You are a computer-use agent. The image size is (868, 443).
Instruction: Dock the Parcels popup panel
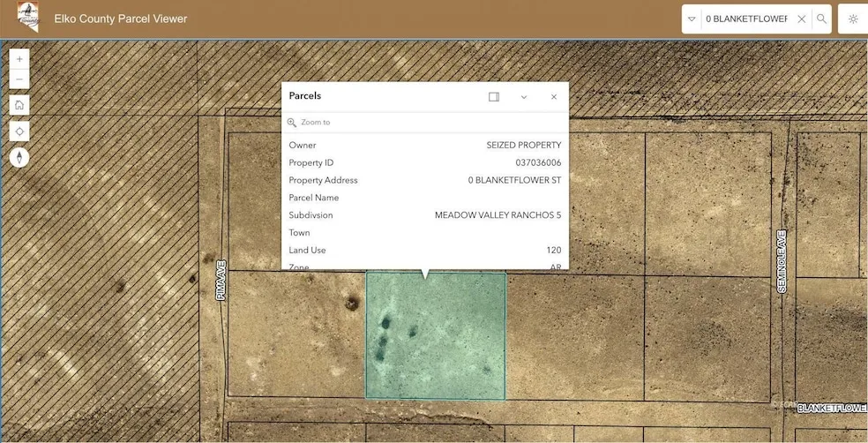point(494,97)
